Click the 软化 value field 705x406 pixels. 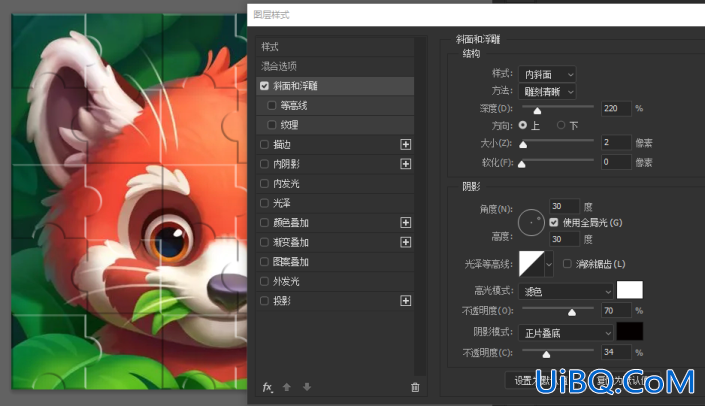coord(616,162)
